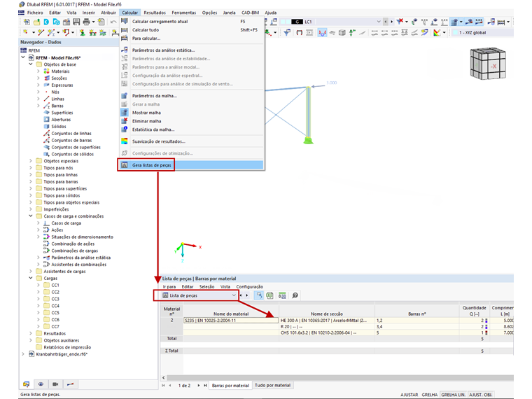532x399 pixels.
Task: Select Kranbahnträger_ende.rf6 in navigator
Action: pyautogui.click(x=62, y=354)
